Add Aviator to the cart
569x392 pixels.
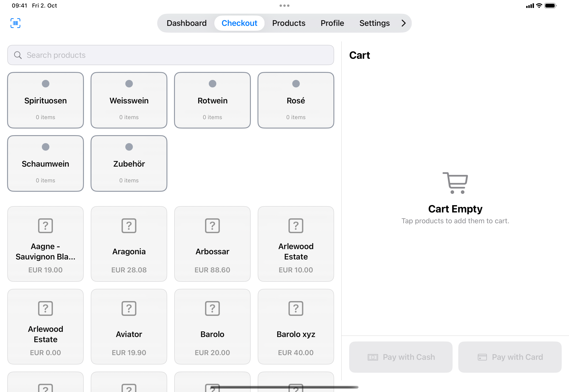click(129, 327)
